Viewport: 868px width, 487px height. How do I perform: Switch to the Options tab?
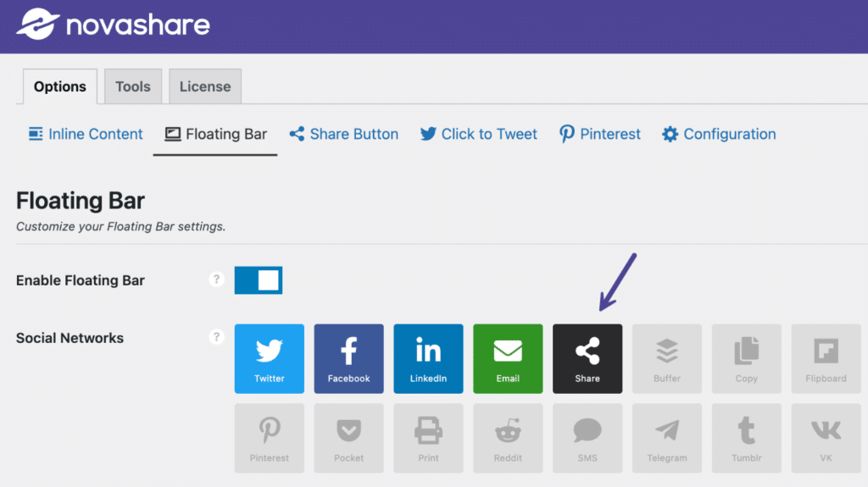(x=60, y=86)
